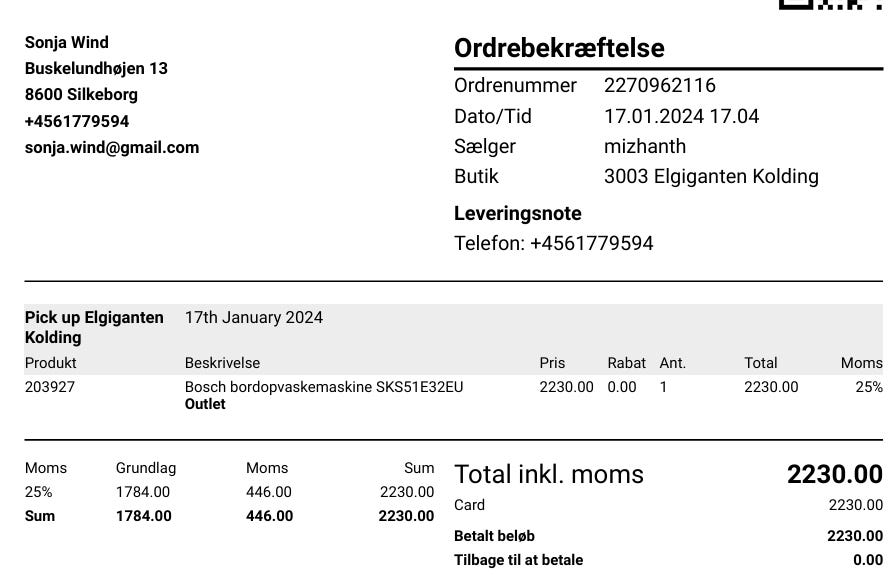Click the email sonja.wind@gmail.com
889x581 pixels.
(x=112, y=147)
